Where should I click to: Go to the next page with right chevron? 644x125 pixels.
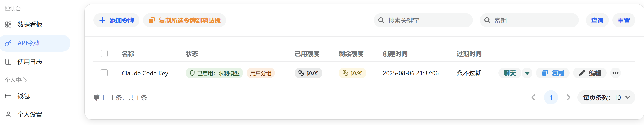coord(568,98)
